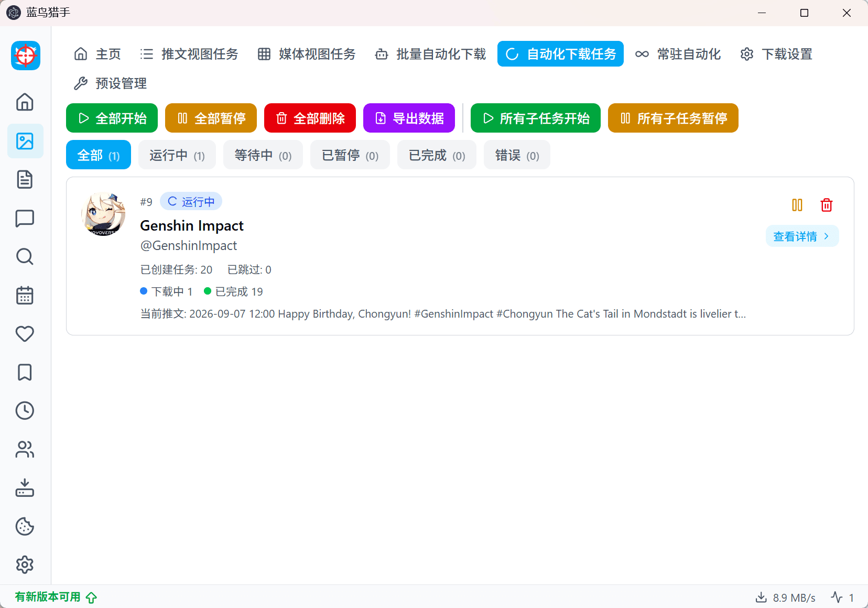Open the chat bubble icon in sidebar
This screenshot has height=608, width=868.
pos(25,218)
